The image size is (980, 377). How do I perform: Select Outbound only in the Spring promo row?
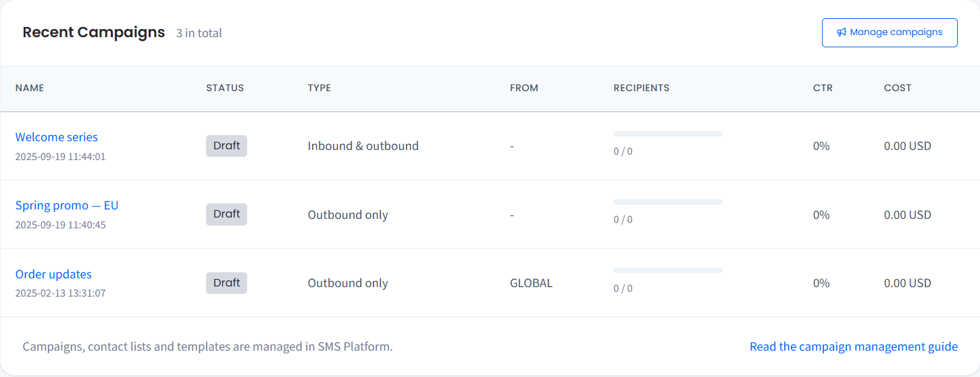(348, 215)
